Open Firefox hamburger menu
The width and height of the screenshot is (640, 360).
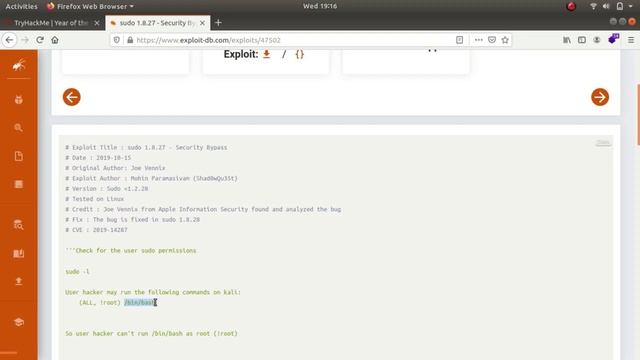631,40
